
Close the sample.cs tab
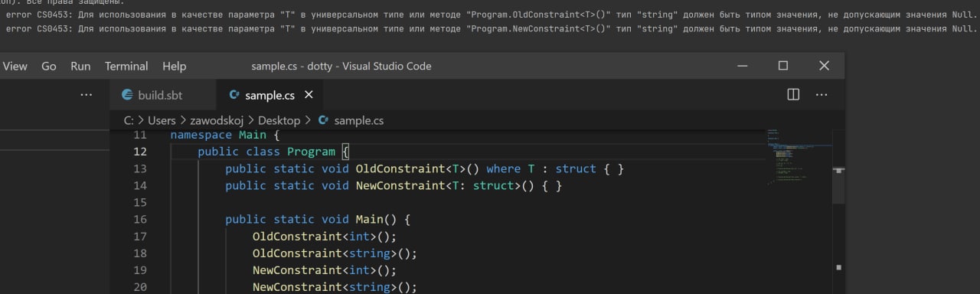[x=309, y=95]
